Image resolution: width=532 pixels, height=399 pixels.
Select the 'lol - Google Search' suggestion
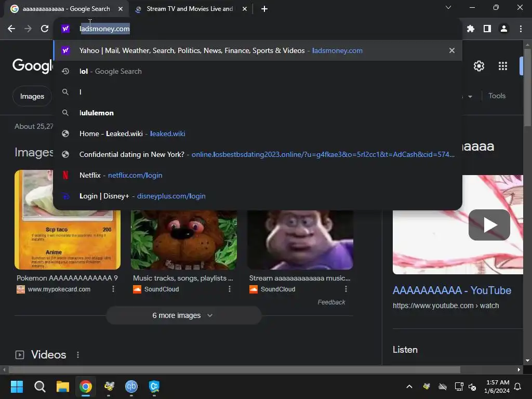(258, 71)
